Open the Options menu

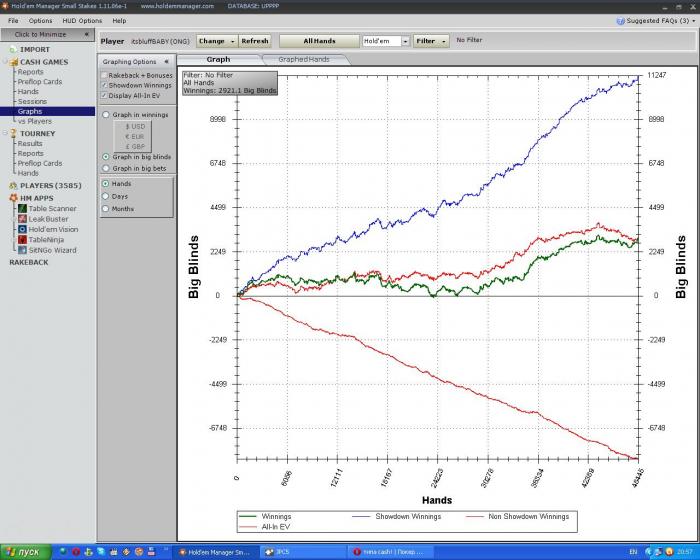point(40,21)
